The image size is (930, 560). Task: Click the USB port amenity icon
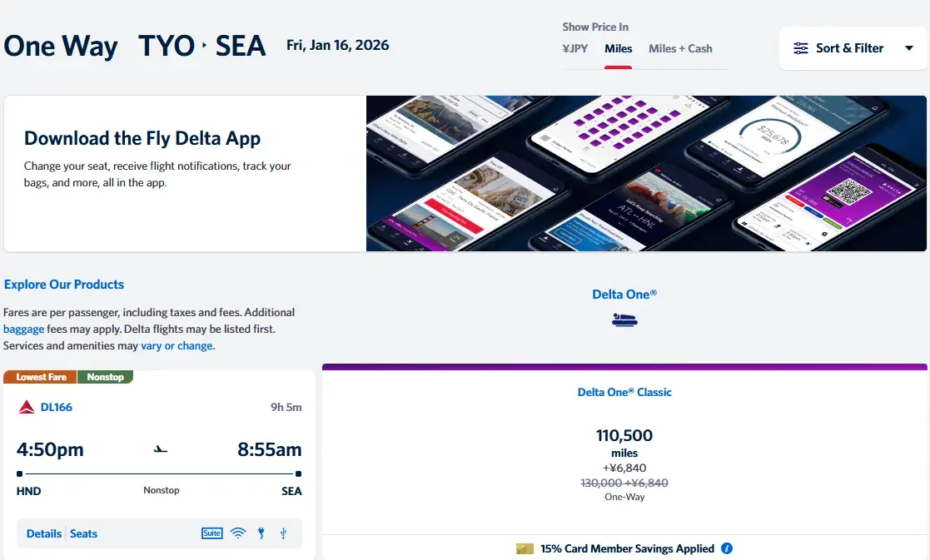[284, 533]
